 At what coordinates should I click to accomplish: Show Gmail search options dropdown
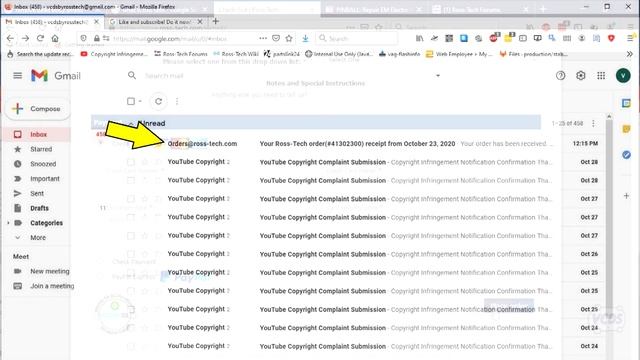438,76
